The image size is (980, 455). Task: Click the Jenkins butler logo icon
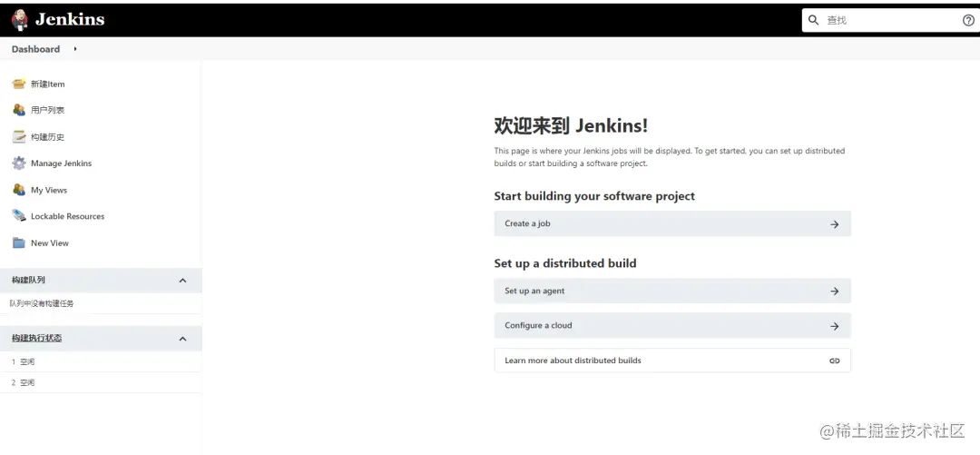point(19,20)
